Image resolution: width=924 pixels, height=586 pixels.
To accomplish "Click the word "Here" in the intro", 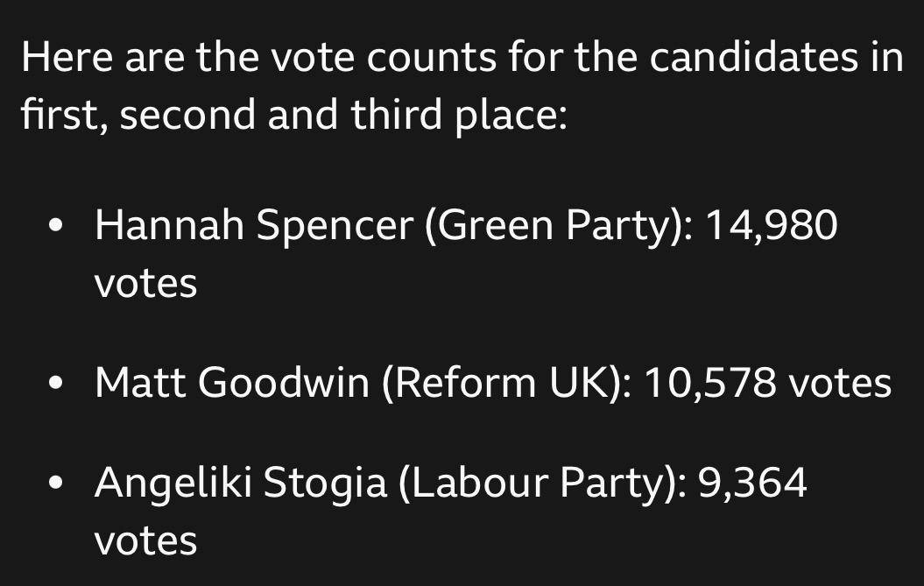I will (66, 59).
